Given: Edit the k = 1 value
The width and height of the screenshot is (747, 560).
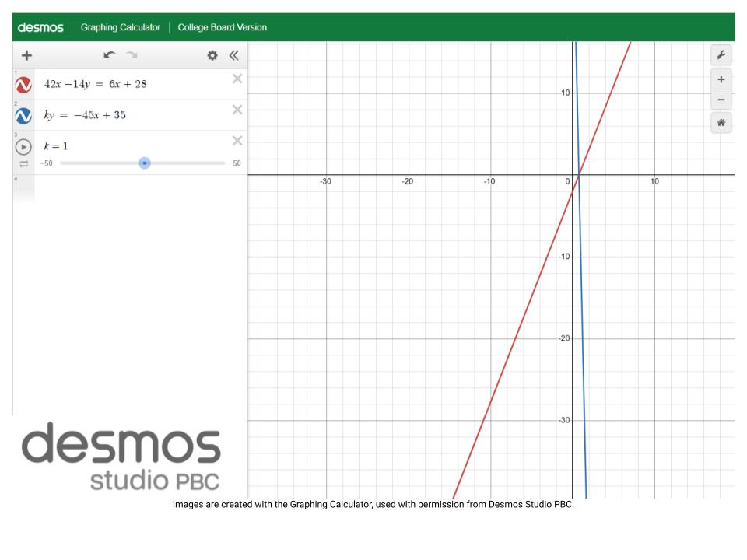Looking at the screenshot, I should 56,145.
